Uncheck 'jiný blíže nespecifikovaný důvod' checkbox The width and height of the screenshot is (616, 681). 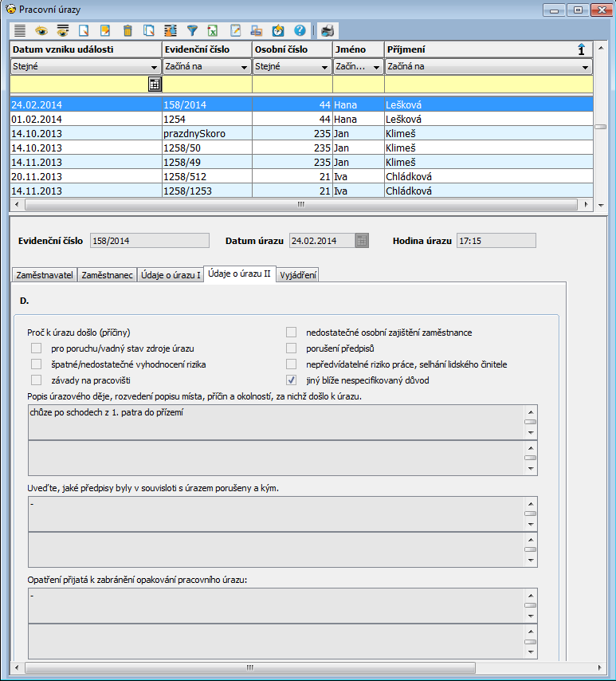coord(292,380)
